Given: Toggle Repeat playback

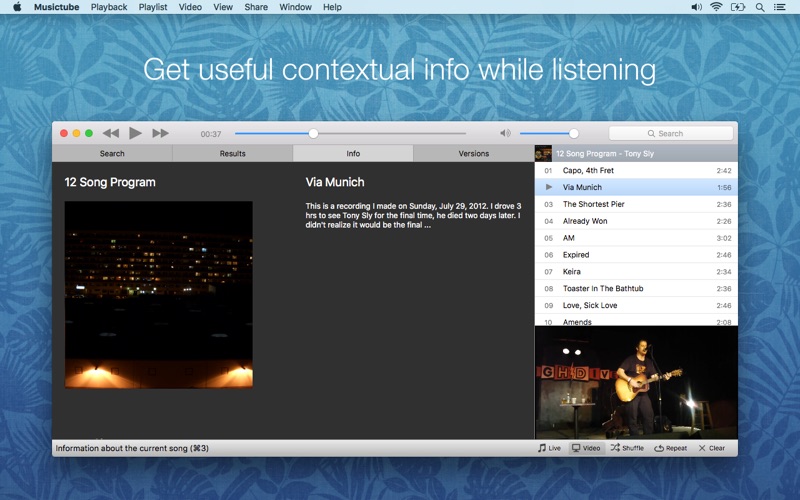Looking at the screenshot, I should (670, 448).
